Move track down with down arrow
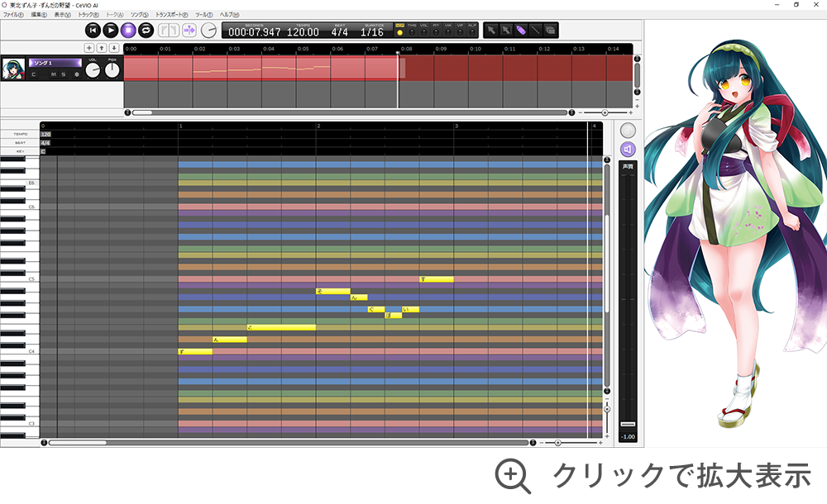Image resolution: width=827 pixels, height=504 pixels. tap(114, 48)
